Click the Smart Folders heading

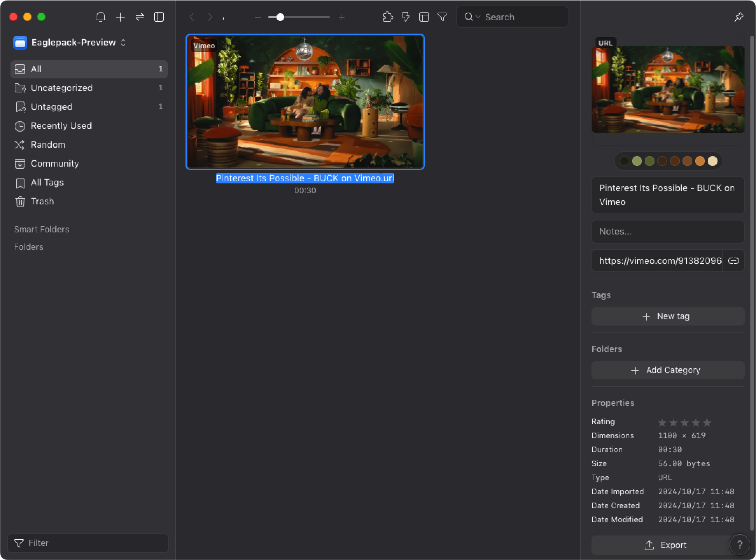pyautogui.click(x=42, y=229)
